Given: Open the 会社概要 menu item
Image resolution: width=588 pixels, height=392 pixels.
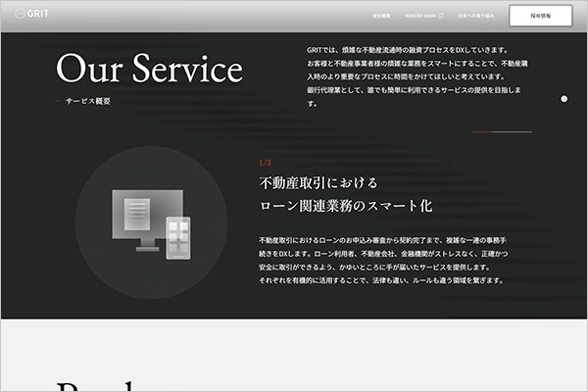Looking at the screenshot, I should [x=382, y=17].
